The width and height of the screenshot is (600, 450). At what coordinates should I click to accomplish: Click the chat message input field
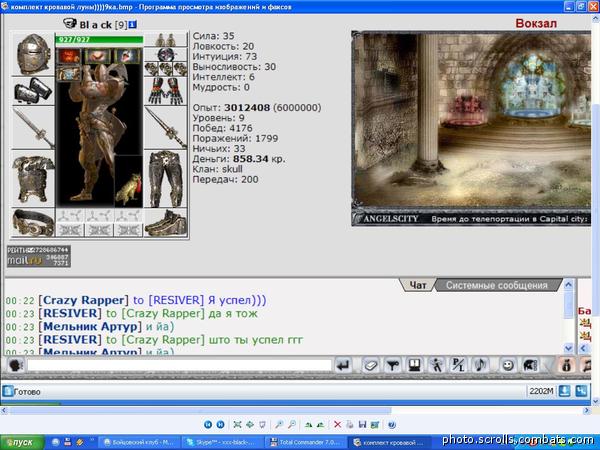(x=179, y=365)
